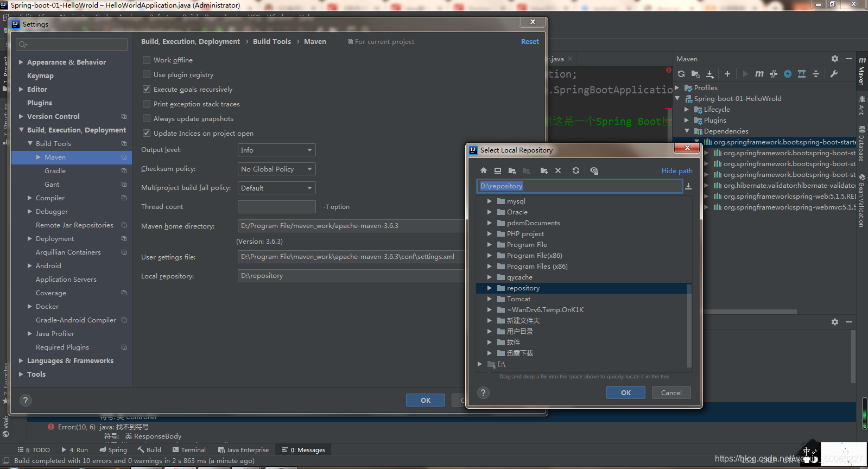Viewport: 868px width, 469px height.
Task: Execute Maven goal 'm' icon
Action: [759, 74]
